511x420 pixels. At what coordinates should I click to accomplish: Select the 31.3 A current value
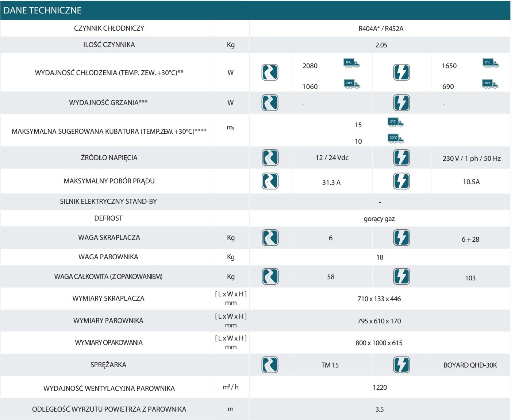point(331,183)
